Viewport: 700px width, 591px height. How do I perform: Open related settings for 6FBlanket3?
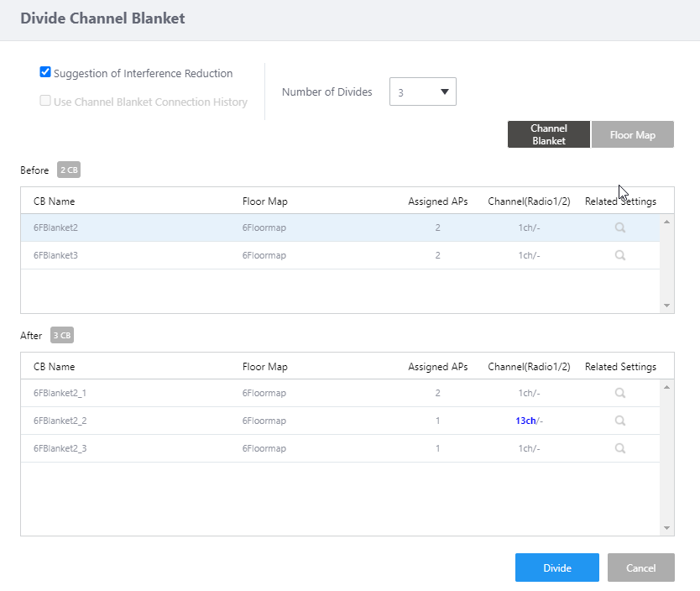tap(620, 255)
